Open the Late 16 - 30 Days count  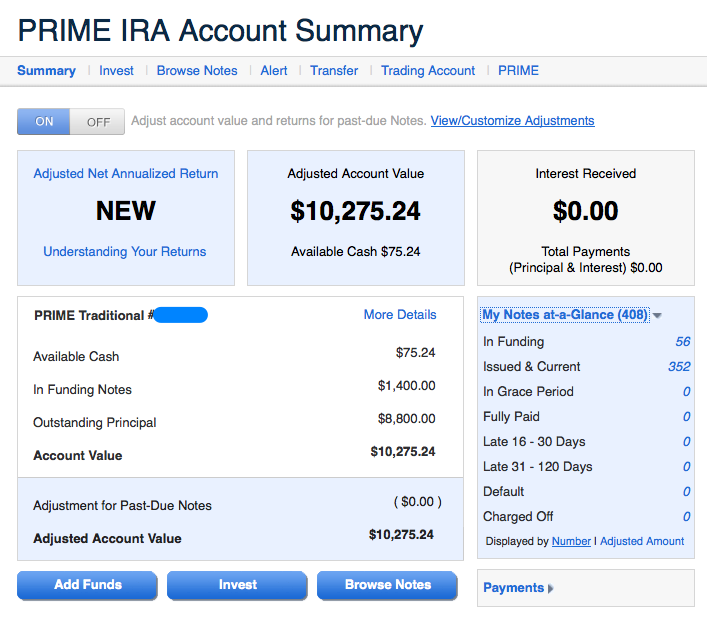coord(686,442)
